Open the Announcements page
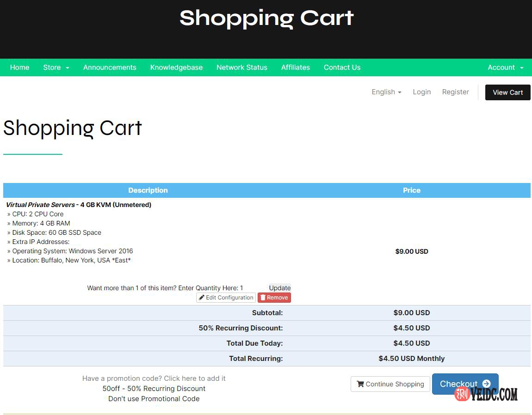This screenshot has width=532, height=415. [110, 67]
